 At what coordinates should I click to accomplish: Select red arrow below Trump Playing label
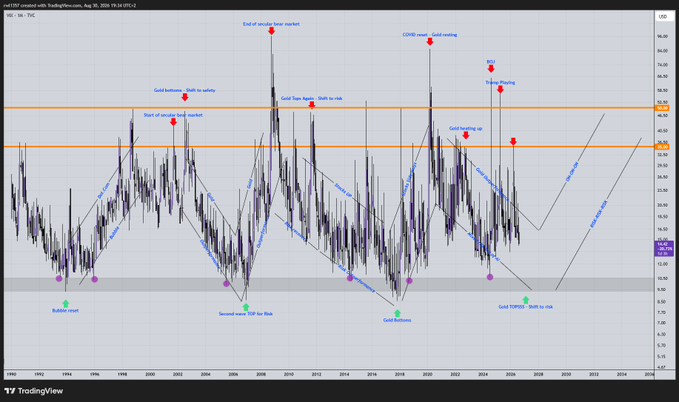(x=500, y=89)
